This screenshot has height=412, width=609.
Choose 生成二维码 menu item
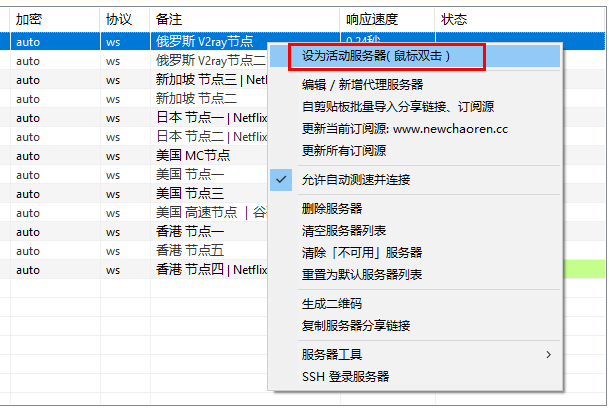tap(331, 304)
